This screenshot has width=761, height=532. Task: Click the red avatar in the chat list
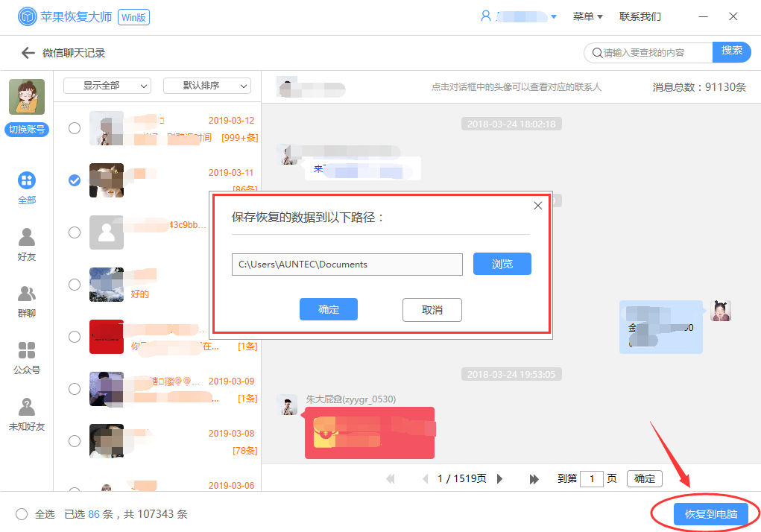tap(107, 337)
